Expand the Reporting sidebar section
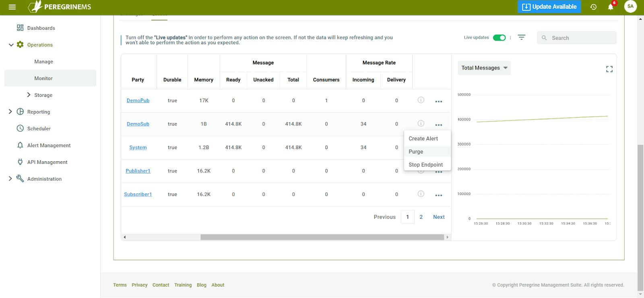 pos(10,112)
